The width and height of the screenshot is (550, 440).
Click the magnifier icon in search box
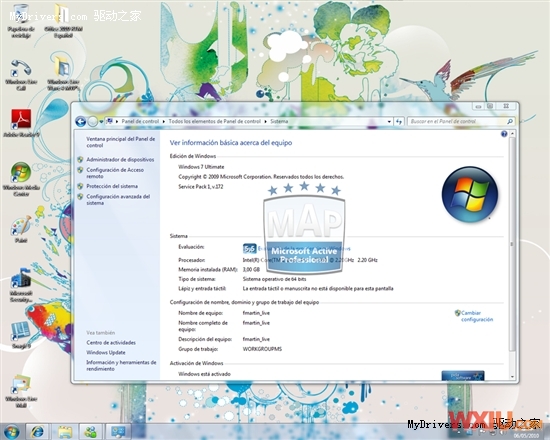510,121
